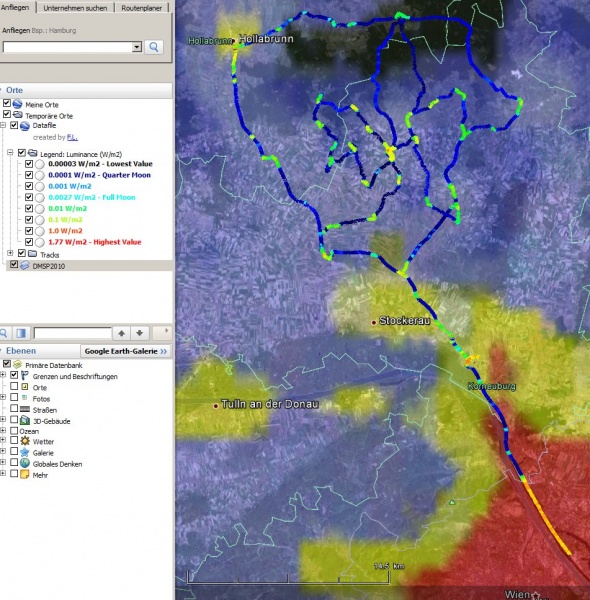Open the Anfliegen search history dropdown
The height and width of the screenshot is (600, 590).
pos(137,47)
